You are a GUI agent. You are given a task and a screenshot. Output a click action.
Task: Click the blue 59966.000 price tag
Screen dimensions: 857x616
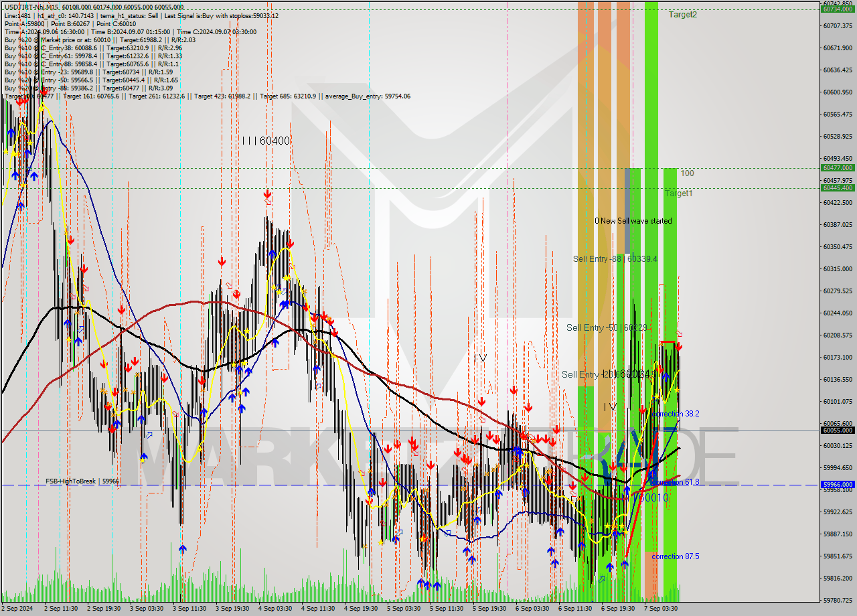(x=838, y=484)
